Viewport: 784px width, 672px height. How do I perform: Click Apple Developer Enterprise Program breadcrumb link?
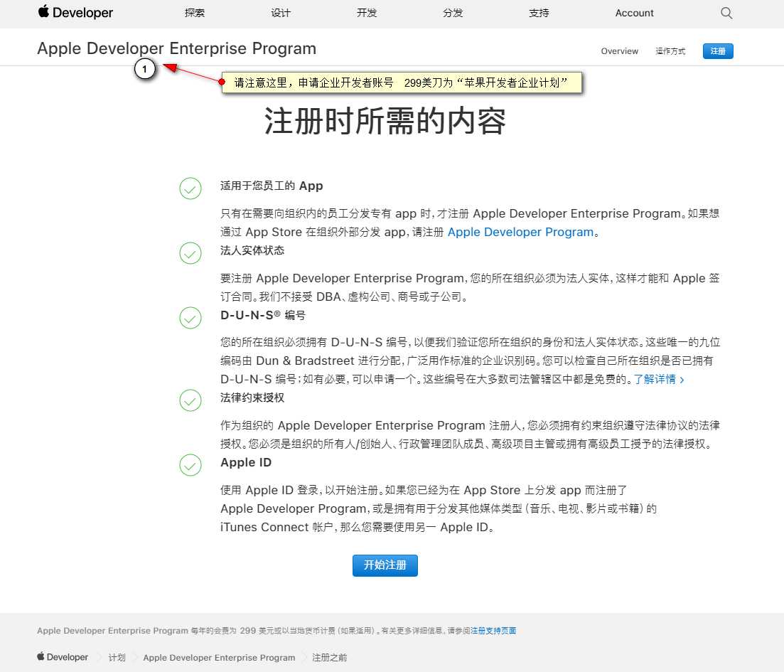coord(219,658)
